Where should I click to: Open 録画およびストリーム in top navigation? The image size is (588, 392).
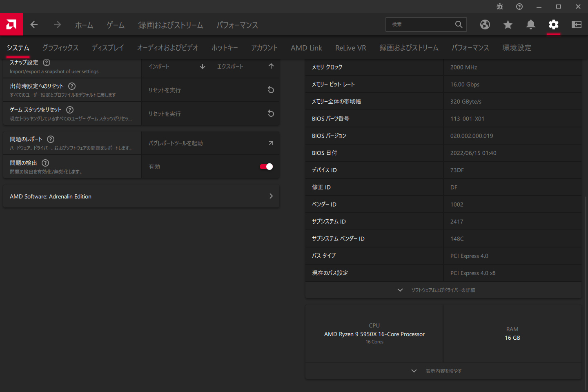171,25
